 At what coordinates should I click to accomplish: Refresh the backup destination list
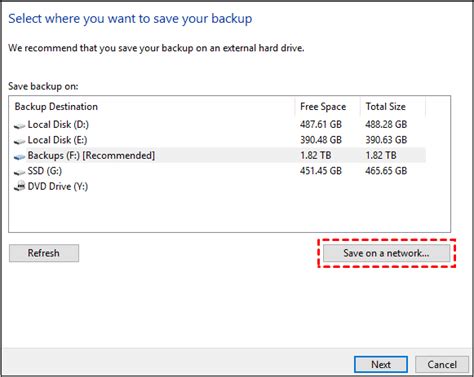(x=44, y=253)
